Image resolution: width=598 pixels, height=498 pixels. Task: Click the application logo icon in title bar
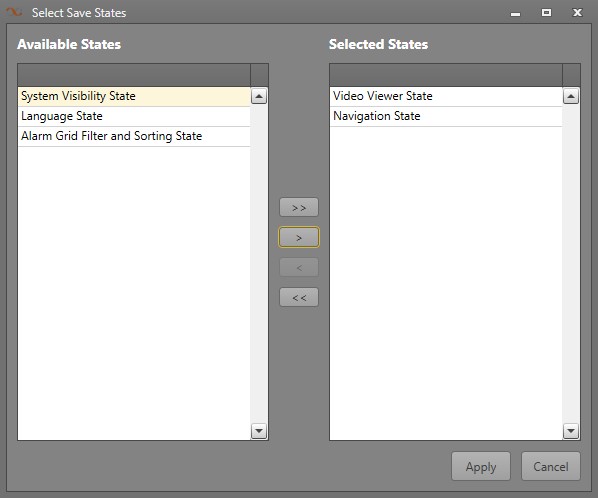[14, 13]
